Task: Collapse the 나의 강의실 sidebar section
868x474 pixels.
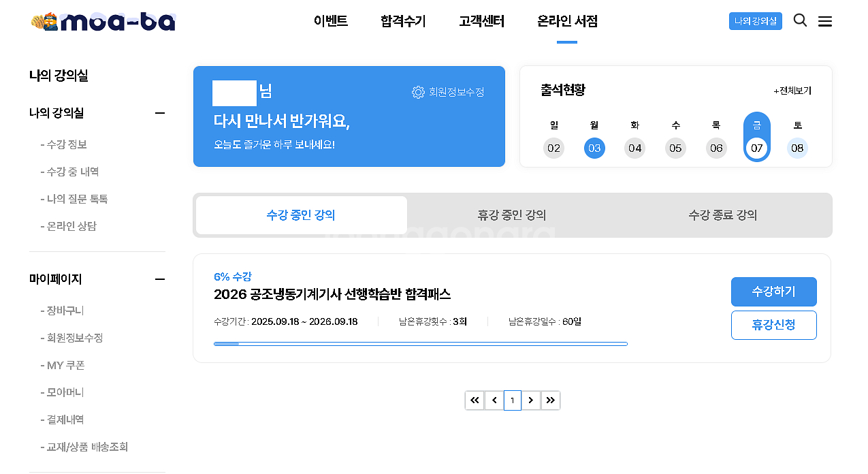Action: 159,114
